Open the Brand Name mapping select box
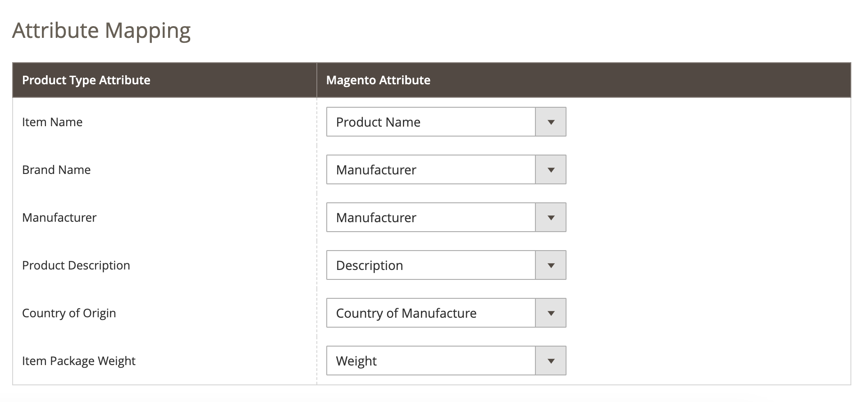 [x=430, y=169]
